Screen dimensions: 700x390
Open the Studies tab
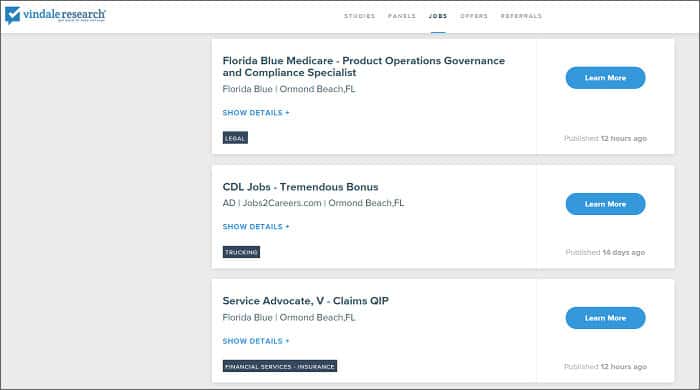pos(359,16)
